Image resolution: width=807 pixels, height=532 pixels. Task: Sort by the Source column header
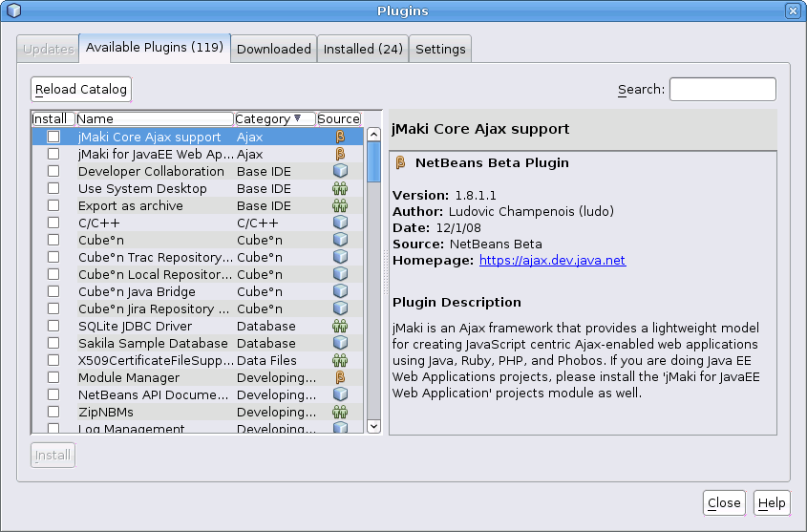pyautogui.click(x=339, y=118)
